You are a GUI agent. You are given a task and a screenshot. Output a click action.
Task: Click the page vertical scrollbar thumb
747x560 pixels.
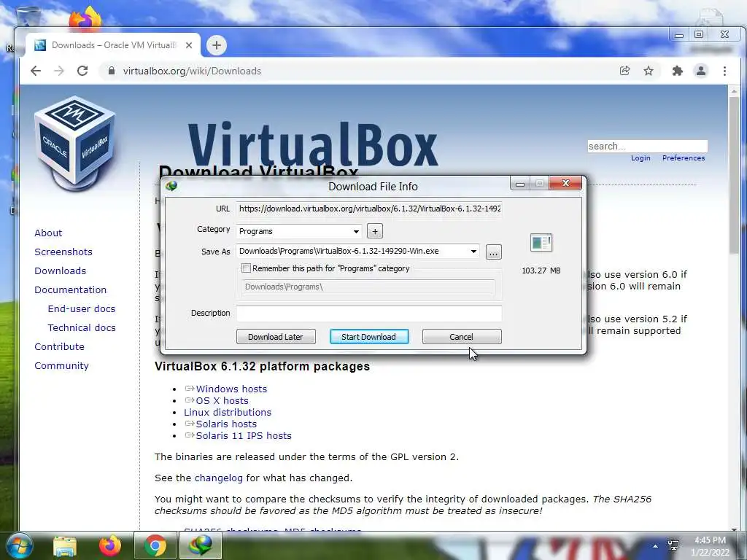click(x=734, y=175)
